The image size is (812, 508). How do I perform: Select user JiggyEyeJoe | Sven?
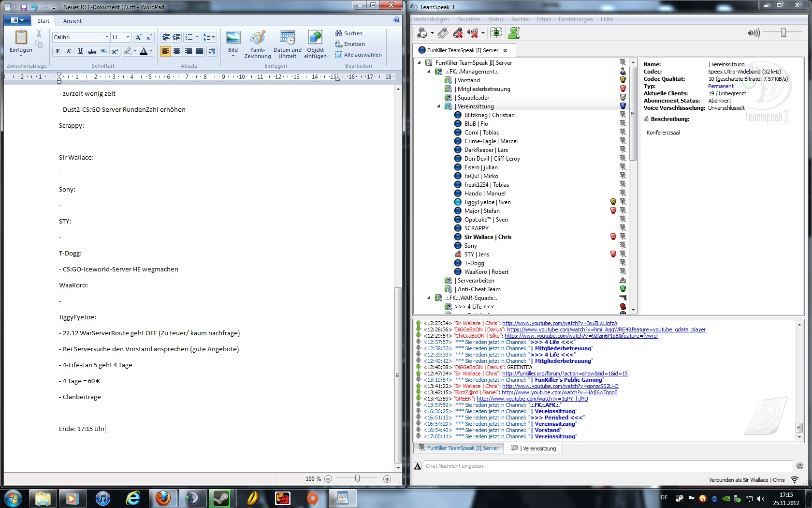pyautogui.click(x=487, y=202)
